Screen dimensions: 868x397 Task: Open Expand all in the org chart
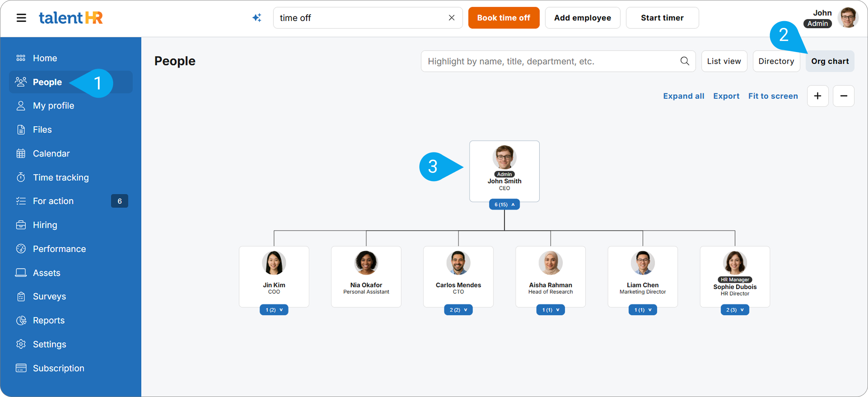pyautogui.click(x=683, y=96)
